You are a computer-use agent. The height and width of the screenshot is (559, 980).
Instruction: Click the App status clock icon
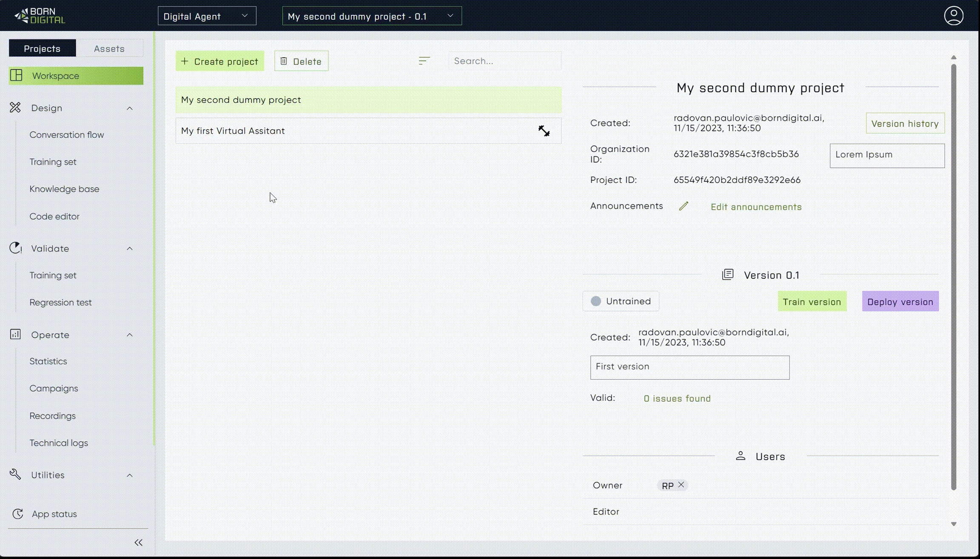[17, 514]
